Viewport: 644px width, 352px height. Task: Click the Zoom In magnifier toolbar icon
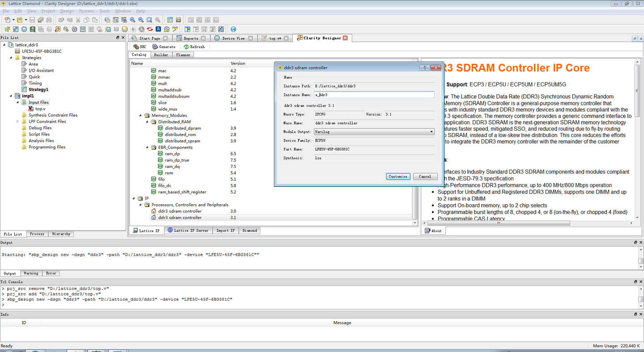133,20
